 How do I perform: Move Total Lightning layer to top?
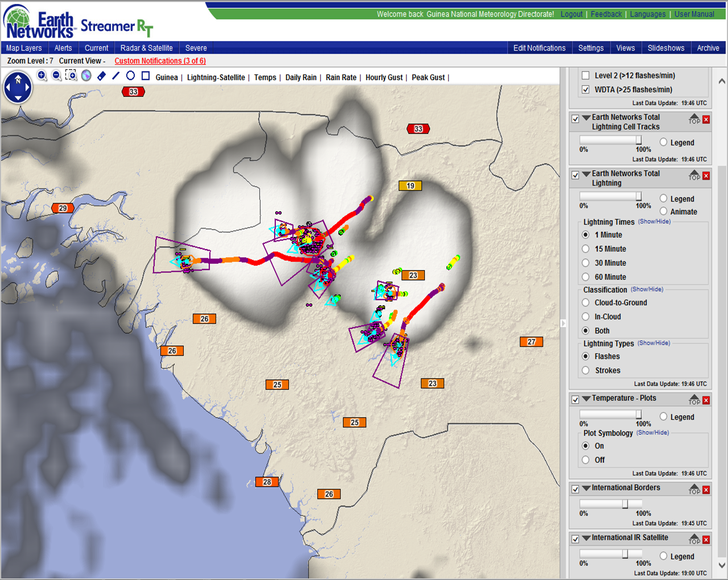click(x=694, y=175)
